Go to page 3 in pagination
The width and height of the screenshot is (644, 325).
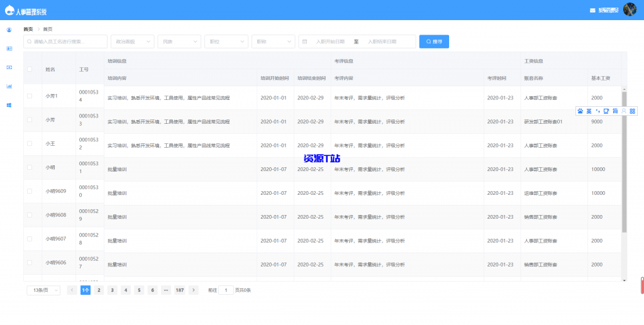coord(112,290)
